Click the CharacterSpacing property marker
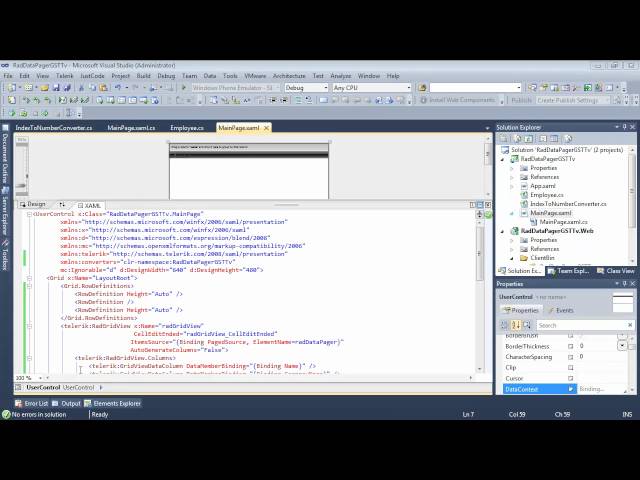This screenshot has height=480, width=640. point(571,357)
